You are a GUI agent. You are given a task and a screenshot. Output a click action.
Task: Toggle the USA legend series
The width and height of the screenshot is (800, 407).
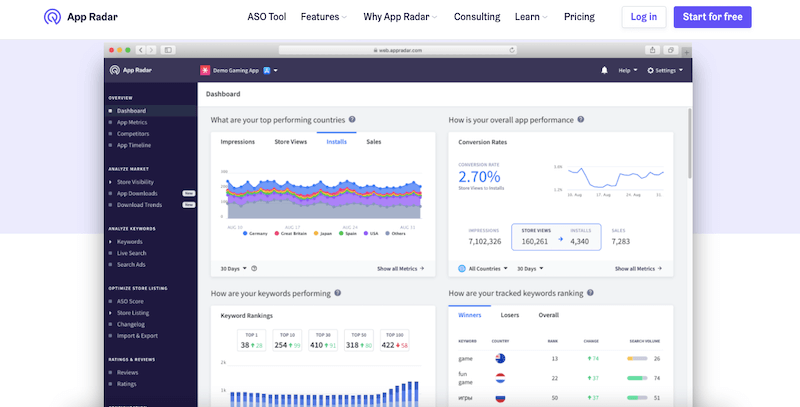click(x=371, y=234)
